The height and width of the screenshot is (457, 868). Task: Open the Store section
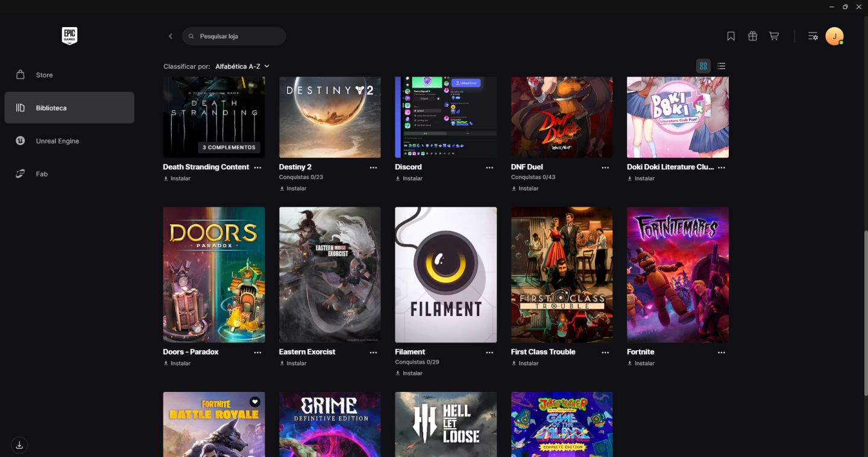(x=69, y=75)
